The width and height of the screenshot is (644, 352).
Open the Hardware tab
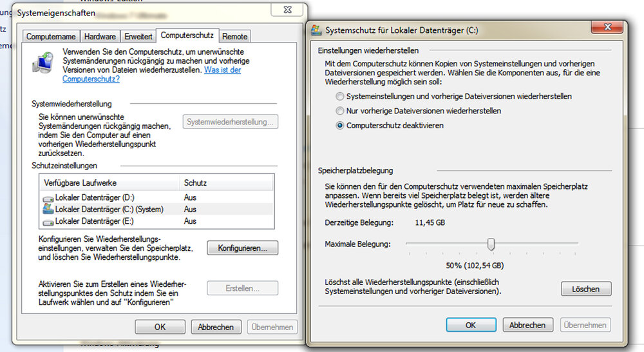pyautogui.click(x=100, y=36)
